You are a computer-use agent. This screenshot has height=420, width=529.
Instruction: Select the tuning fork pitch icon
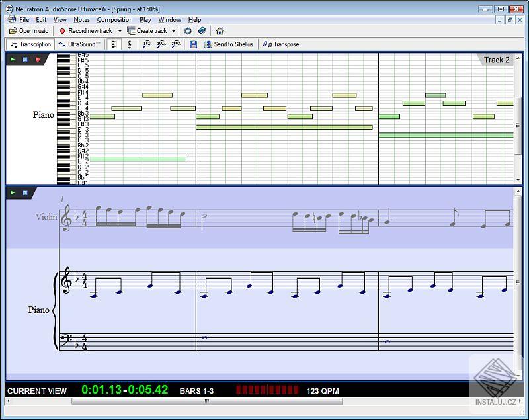point(130,44)
